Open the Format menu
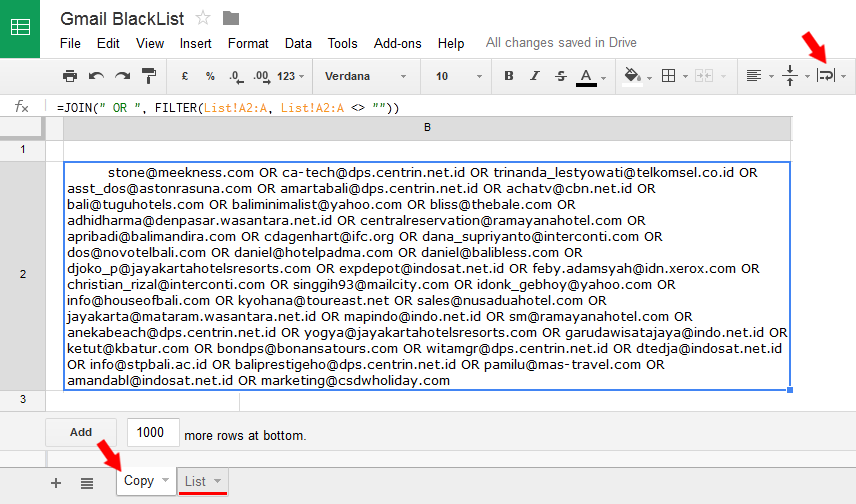856x504 pixels. click(x=248, y=43)
